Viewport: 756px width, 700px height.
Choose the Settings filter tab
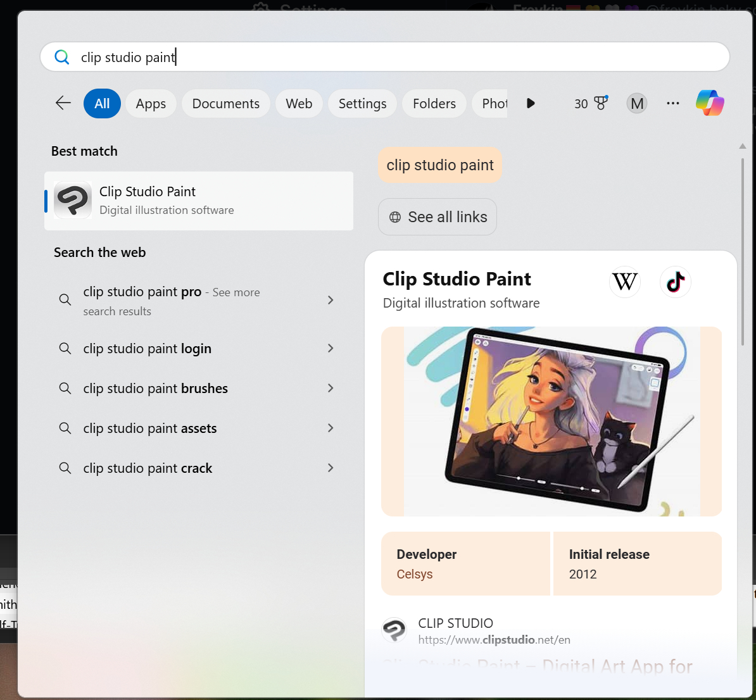tap(362, 104)
